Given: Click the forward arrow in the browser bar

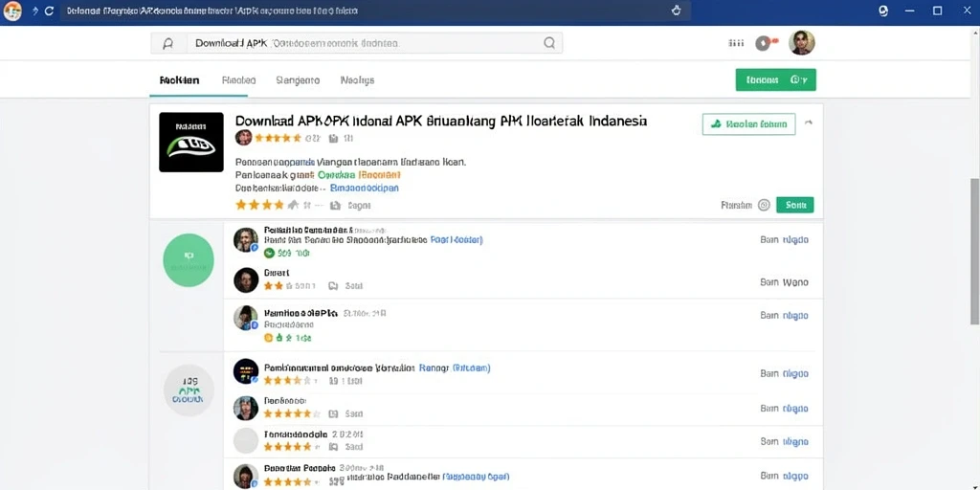Looking at the screenshot, I should click(x=34, y=11).
